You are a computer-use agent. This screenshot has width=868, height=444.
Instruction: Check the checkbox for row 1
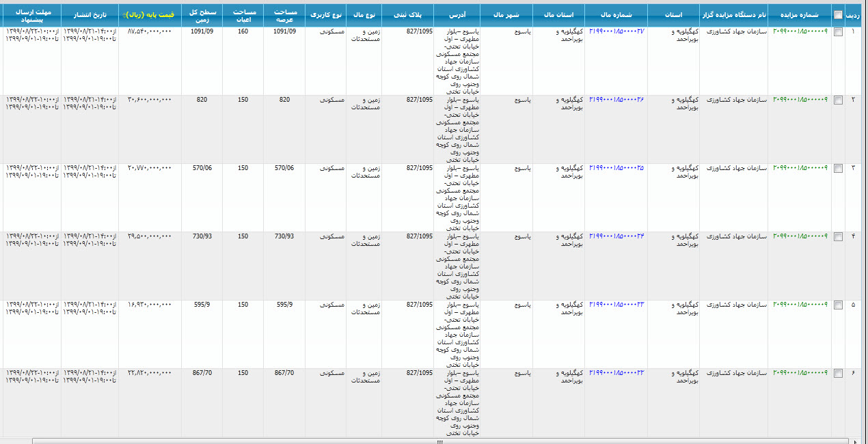coord(838,31)
